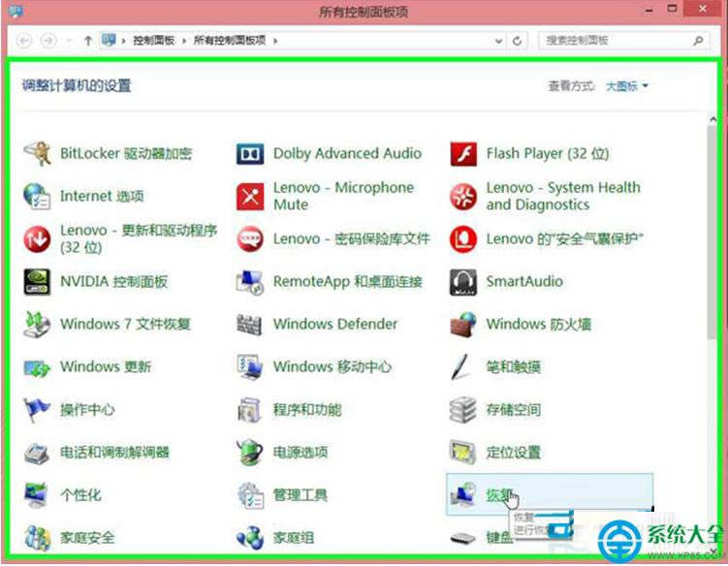728x566 pixels.
Task: Open the NVIDIA 控制面板 icon
Action: click(x=37, y=282)
